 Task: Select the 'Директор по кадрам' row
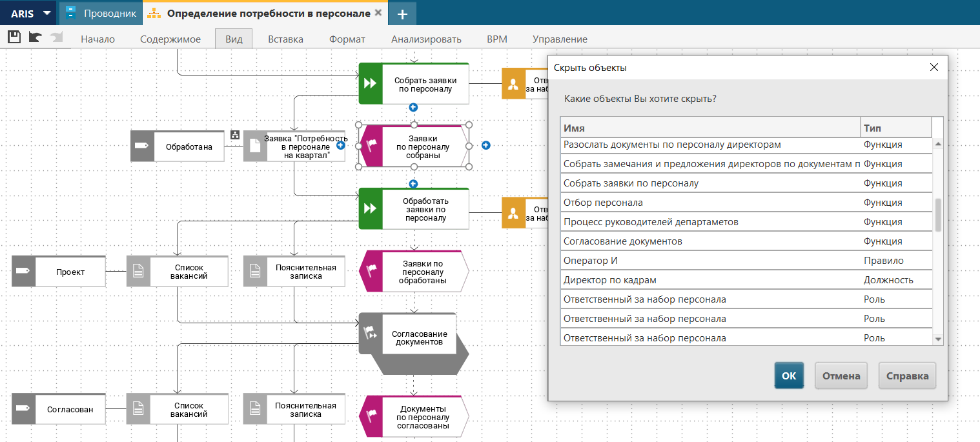coord(746,280)
